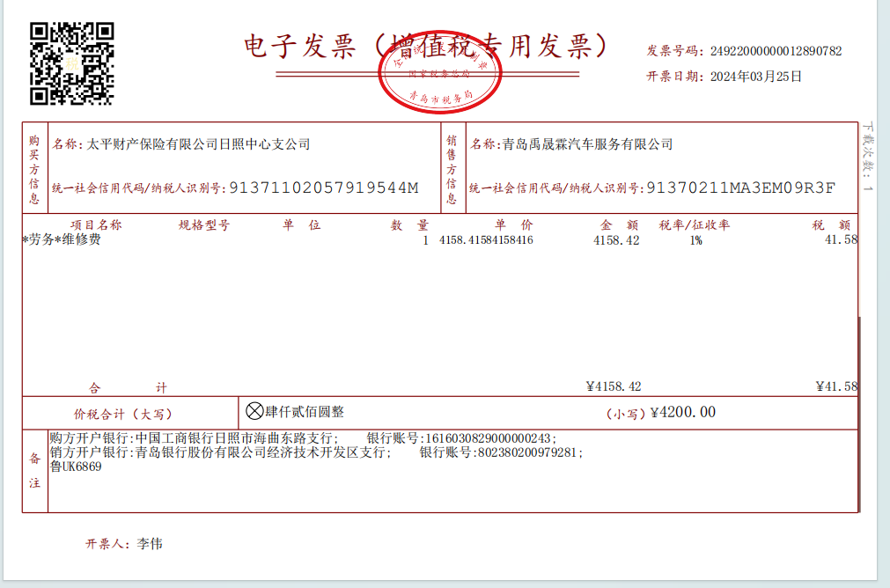Click the red tax bureau seal stamp
The width and height of the screenshot is (890, 588).
tap(440, 77)
